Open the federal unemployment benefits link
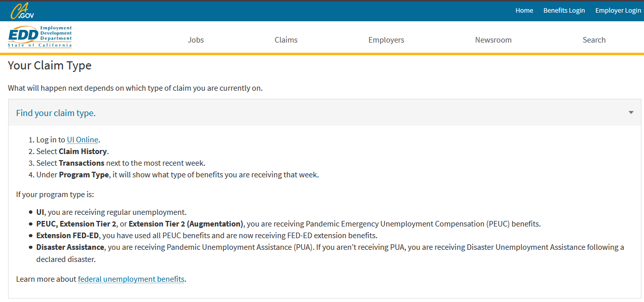 [x=131, y=279]
